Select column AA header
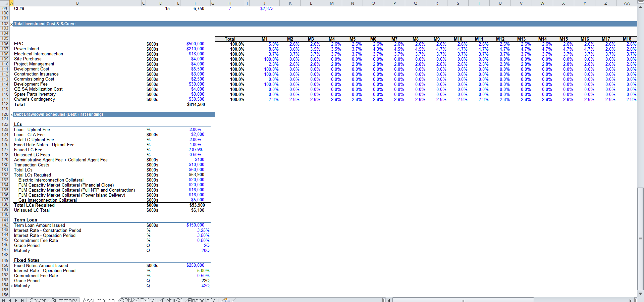Image resolution: width=644 pixels, height=302 pixels. (x=627, y=3)
